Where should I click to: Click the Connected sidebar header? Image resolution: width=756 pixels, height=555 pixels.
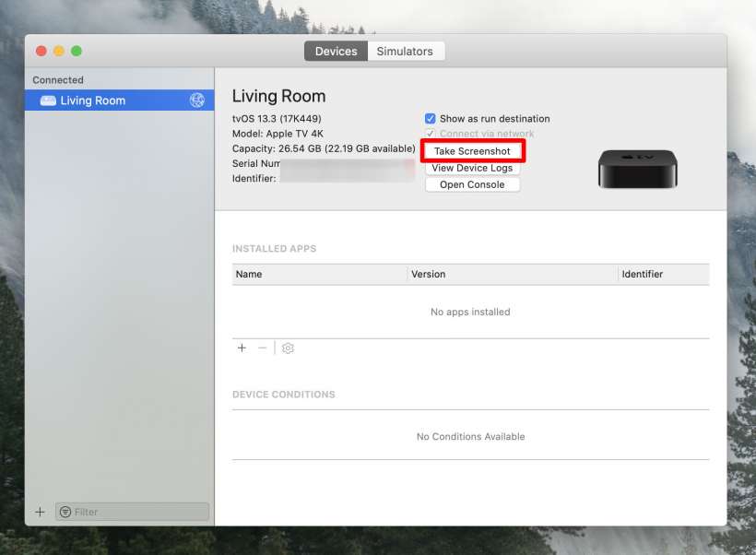pyautogui.click(x=58, y=80)
